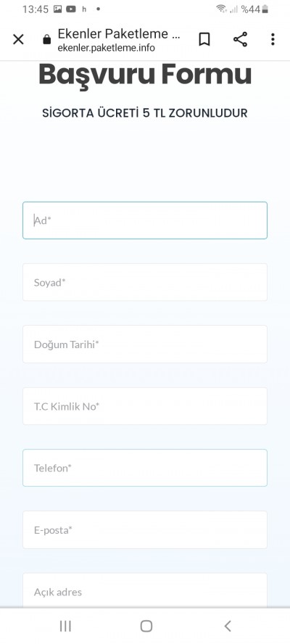Open the share icon
This screenshot has height=644, width=290.
pyautogui.click(x=240, y=39)
